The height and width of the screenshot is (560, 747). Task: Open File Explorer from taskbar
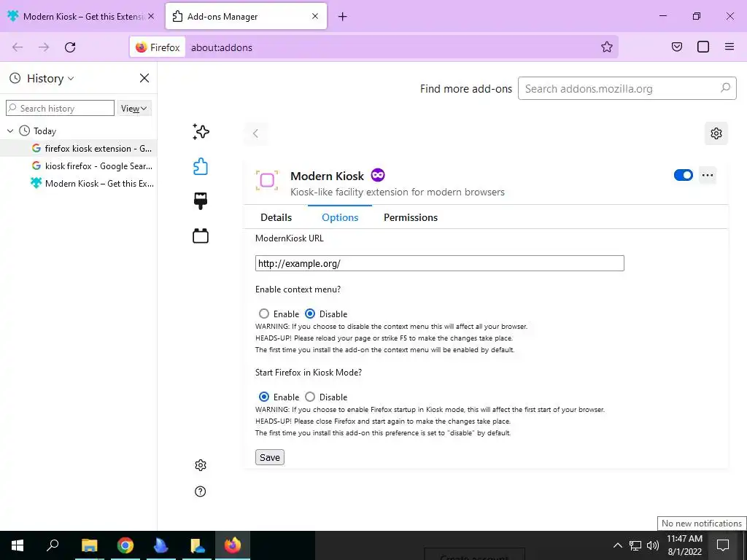coord(89,545)
